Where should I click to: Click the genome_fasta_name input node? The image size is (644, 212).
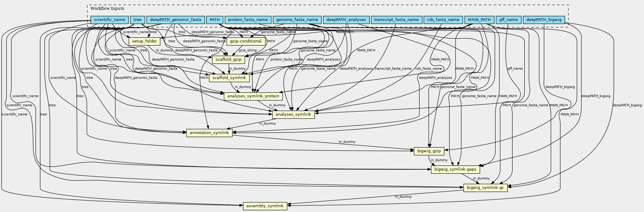tap(297, 20)
